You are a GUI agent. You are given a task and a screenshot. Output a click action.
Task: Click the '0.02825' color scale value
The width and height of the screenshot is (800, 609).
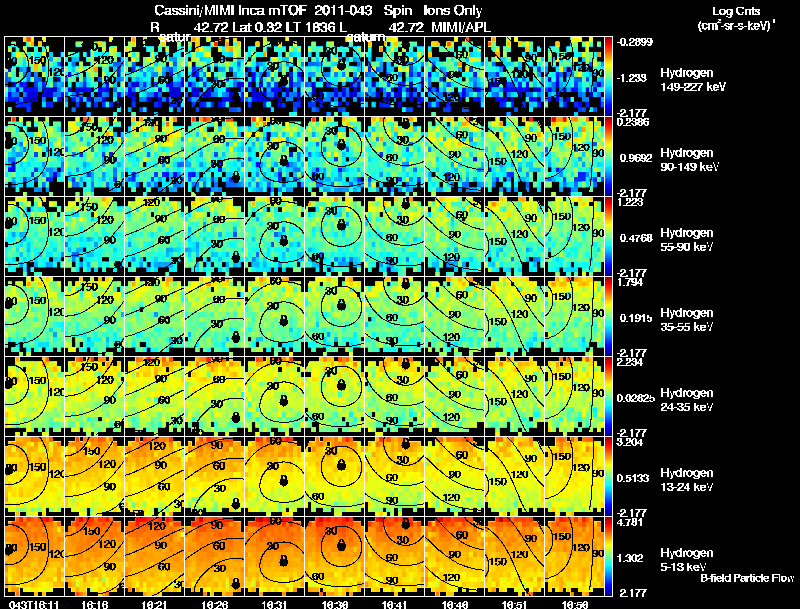[636, 398]
